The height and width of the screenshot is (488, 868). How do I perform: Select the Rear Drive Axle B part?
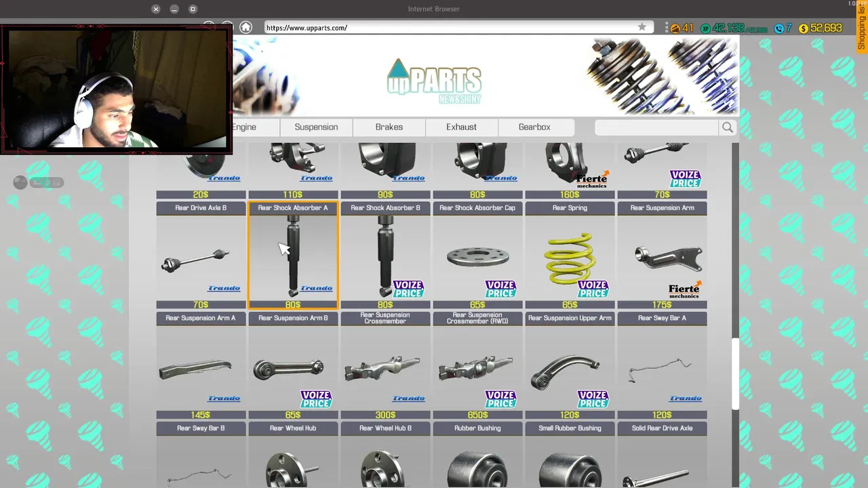[201, 256]
